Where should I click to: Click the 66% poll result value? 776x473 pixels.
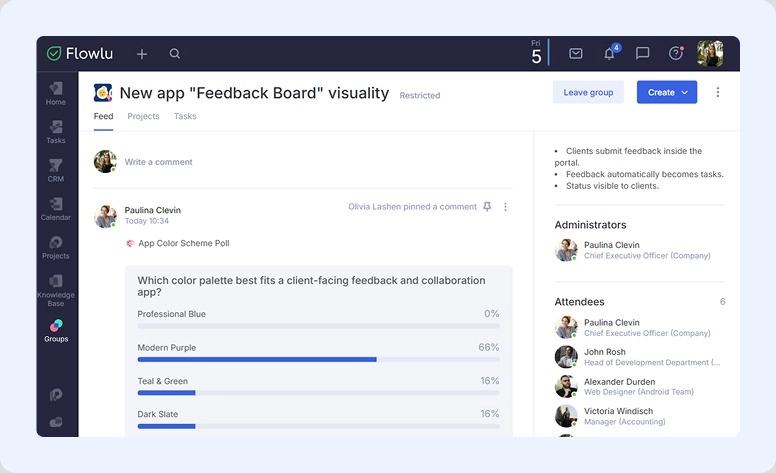pyautogui.click(x=488, y=347)
